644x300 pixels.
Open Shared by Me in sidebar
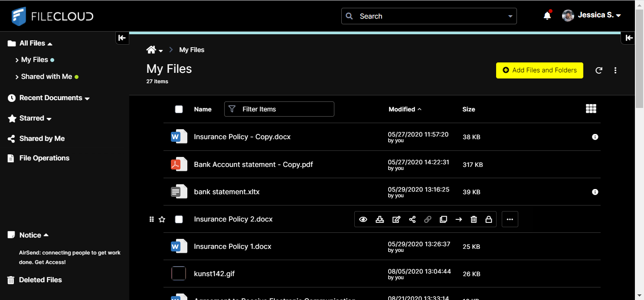click(x=42, y=139)
